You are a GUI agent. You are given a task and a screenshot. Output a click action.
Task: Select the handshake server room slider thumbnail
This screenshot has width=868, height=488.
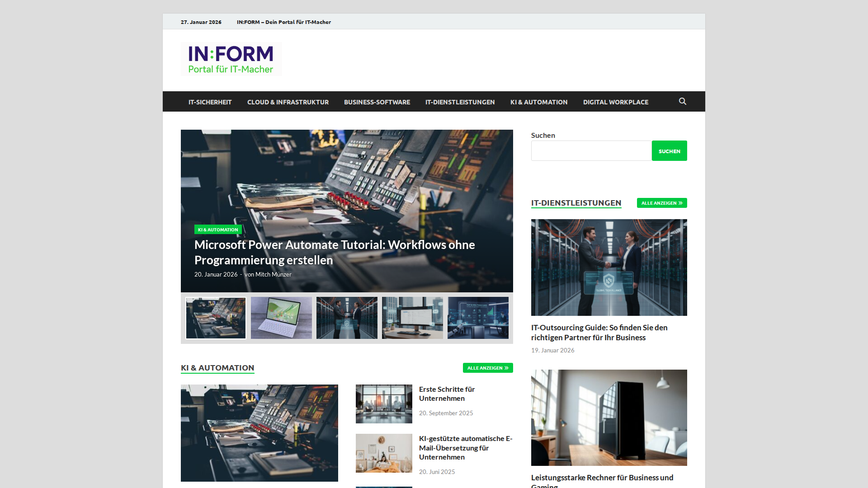[x=347, y=318]
